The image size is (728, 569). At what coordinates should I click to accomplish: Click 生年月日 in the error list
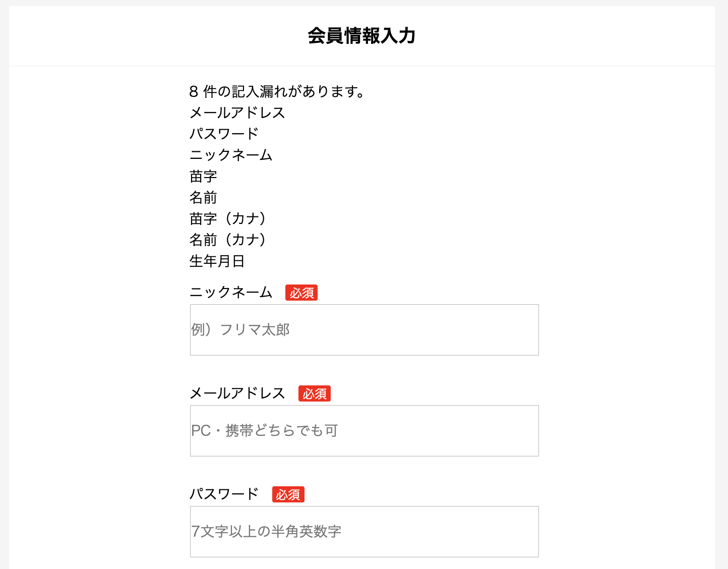pyautogui.click(x=217, y=261)
